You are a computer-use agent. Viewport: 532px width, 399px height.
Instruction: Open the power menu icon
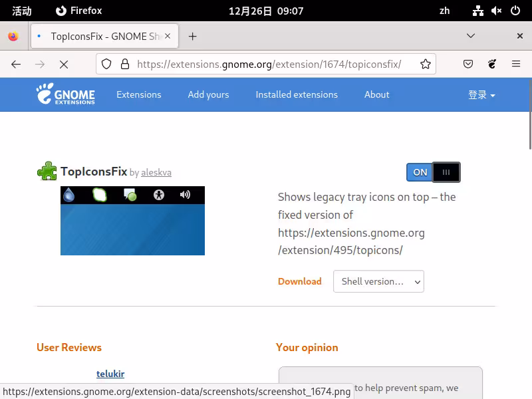[x=515, y=11]
